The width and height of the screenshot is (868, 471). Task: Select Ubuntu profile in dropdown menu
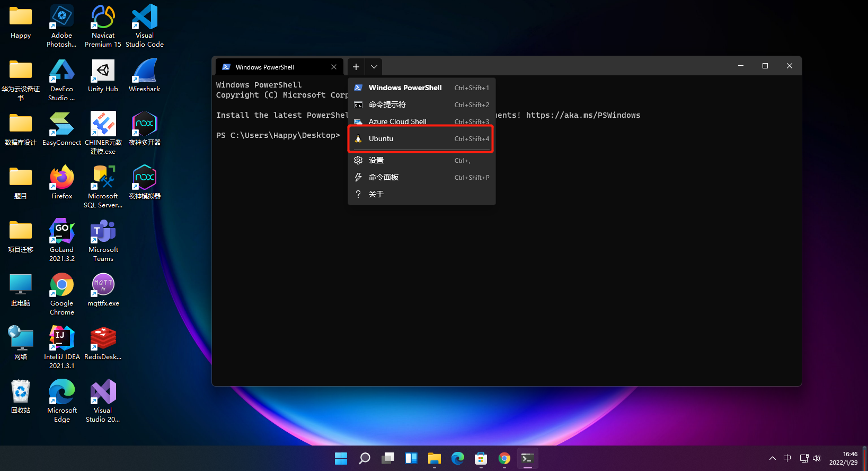click(422, 138)
